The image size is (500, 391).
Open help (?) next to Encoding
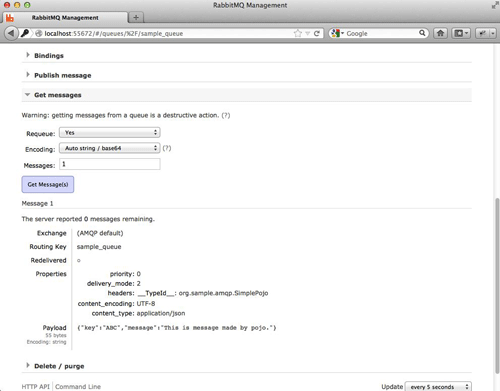167,148
